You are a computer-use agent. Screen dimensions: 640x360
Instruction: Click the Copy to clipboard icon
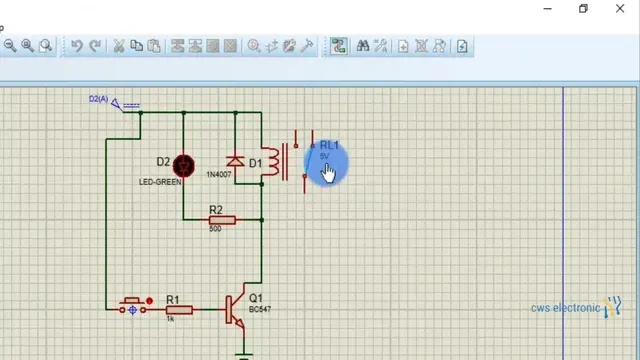[136, 46]
